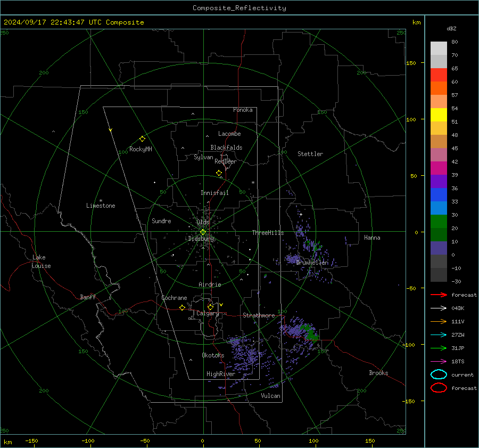Click the dBZ legend heading
This screenshot has width=479, height=448.
(x=451, y=29)
